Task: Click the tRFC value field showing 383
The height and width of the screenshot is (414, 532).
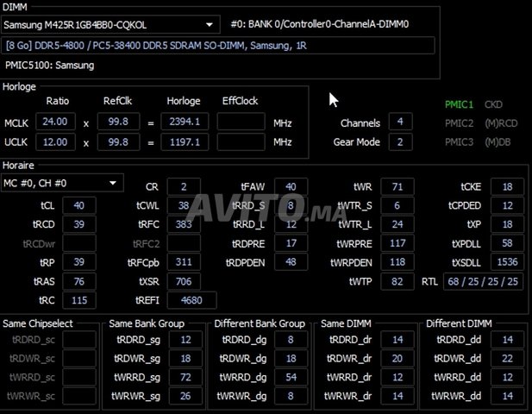Action: click(x=184, y=224)
